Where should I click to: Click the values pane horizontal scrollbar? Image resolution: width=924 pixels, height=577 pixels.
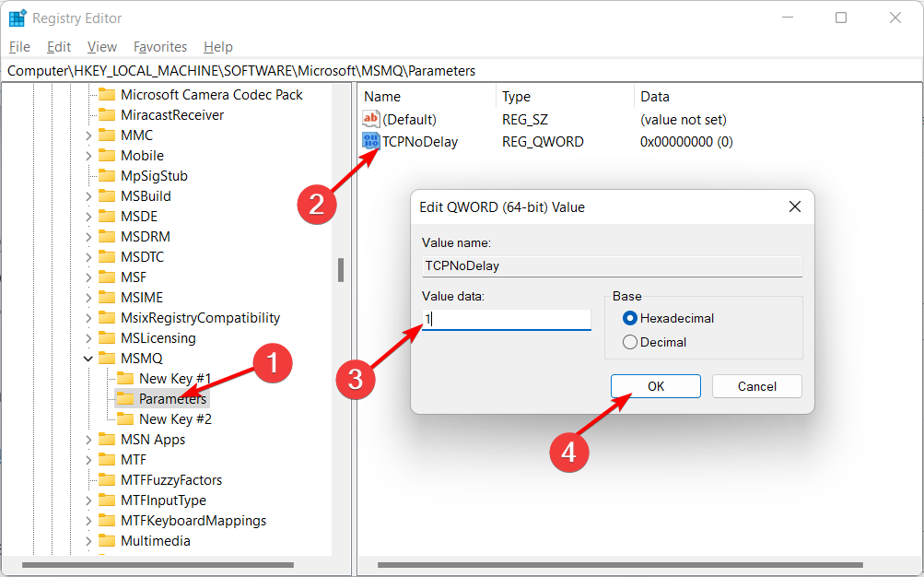(620, 565)
